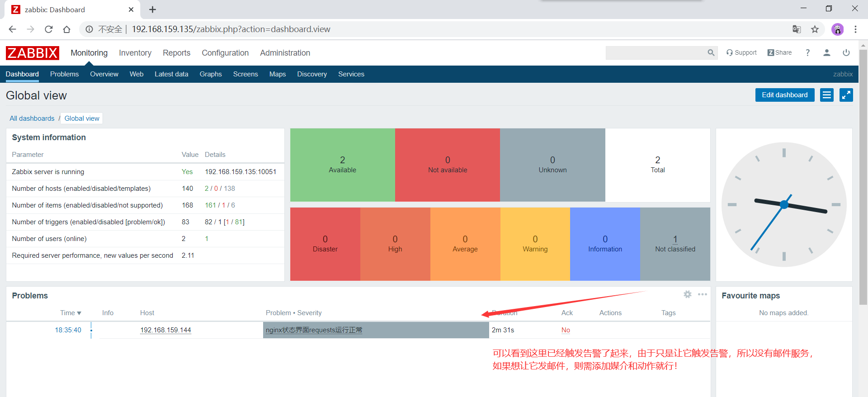Click the browser back arrow
Viewport: 868px width, 397px height.
[12, 29]
